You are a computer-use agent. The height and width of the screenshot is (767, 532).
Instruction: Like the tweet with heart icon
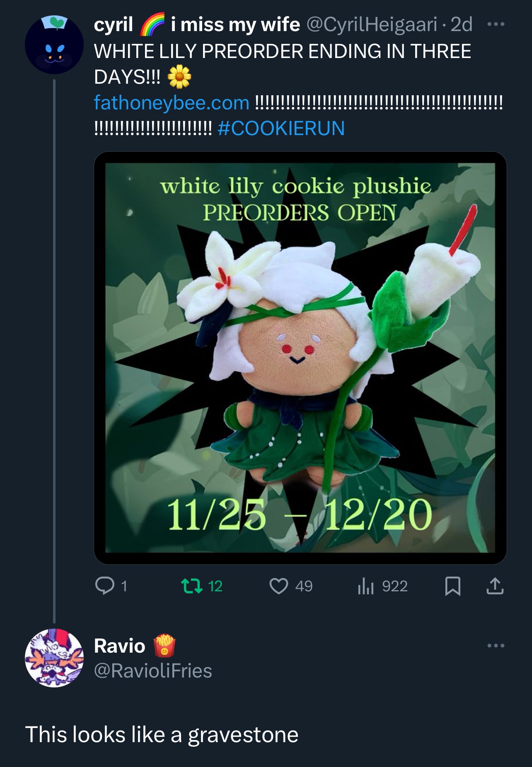(x=278, y=586)
